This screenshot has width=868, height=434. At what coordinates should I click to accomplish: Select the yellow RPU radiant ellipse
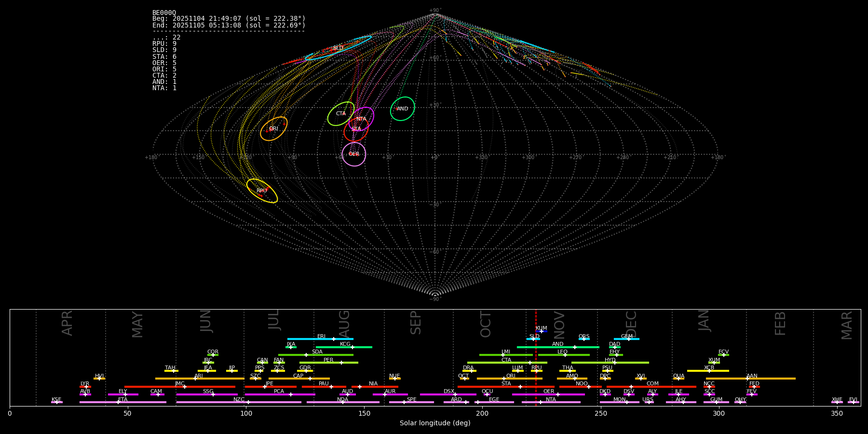coord(262,191)
